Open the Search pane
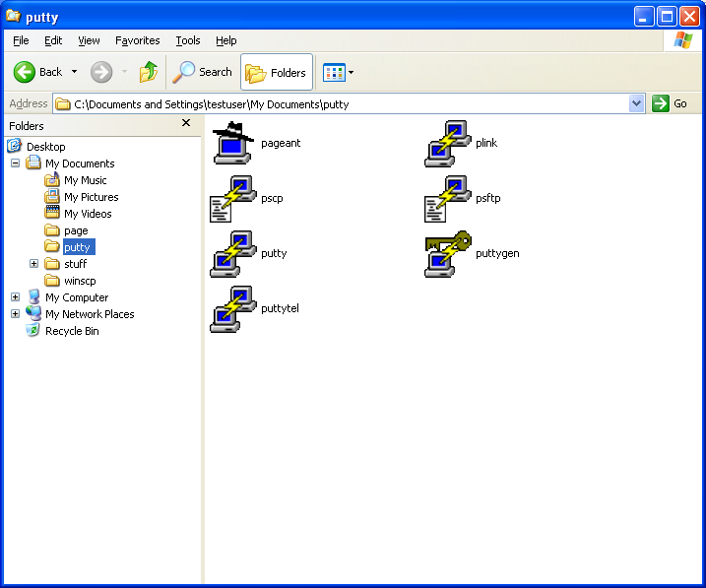 (x=202, y=72)
